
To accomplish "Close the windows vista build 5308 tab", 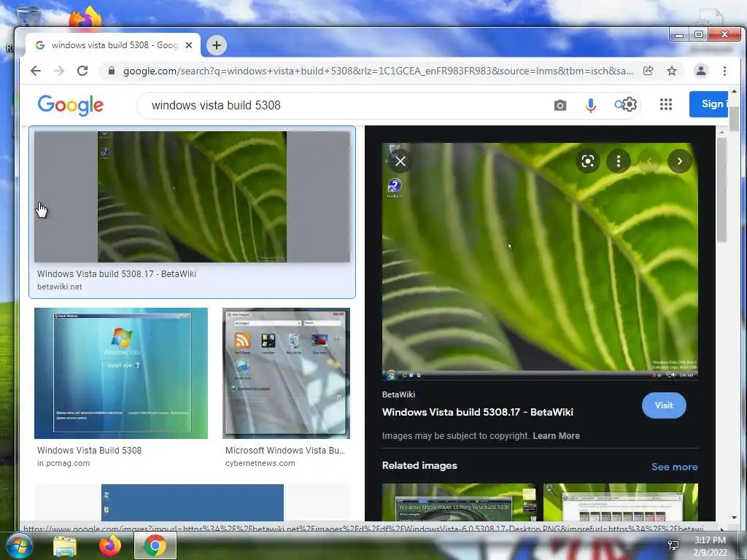I will coord(189,45).
